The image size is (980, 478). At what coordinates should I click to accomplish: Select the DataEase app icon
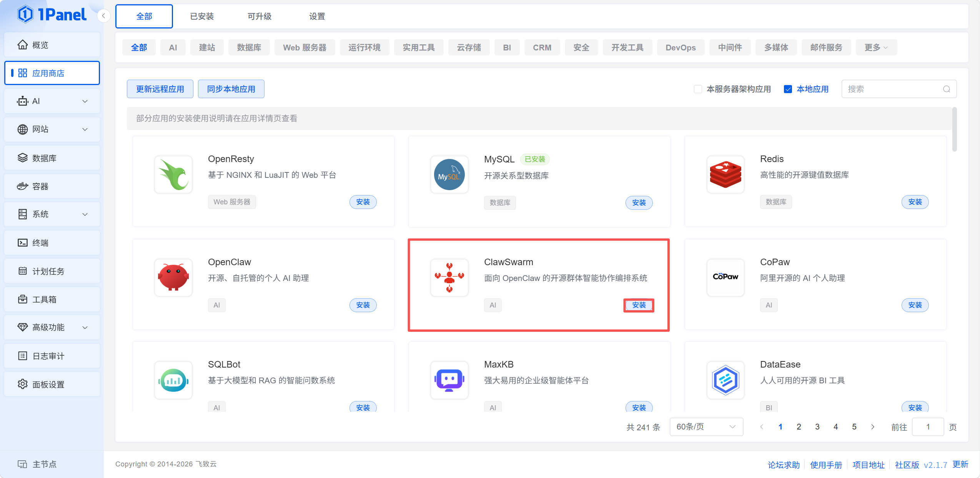point(725,380)
